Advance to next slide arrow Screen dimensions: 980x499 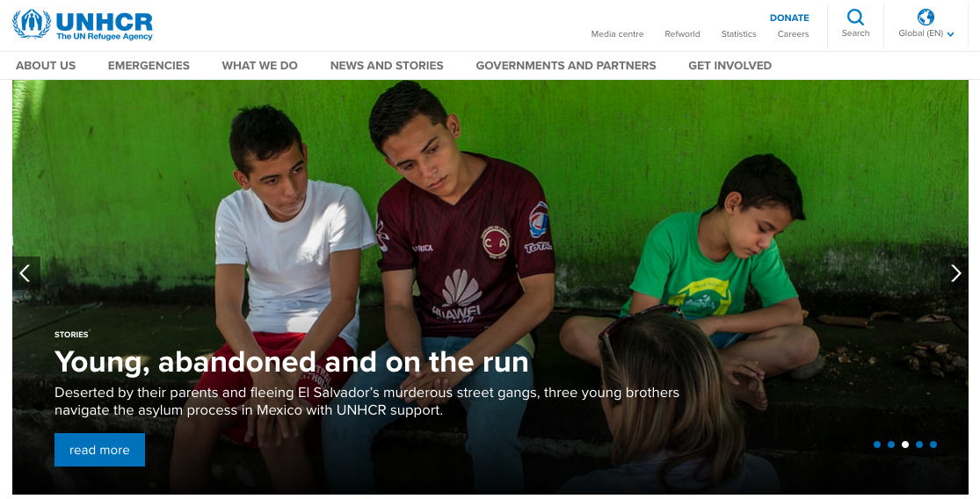click(x=955, y=273)
